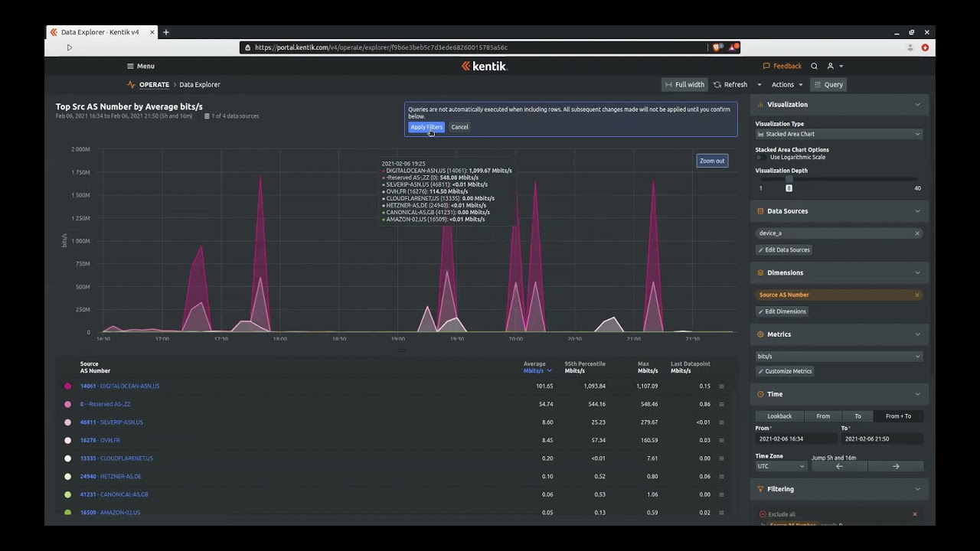Collapse the Visualization section
This screenshot has width=980, height=551.
(x=917, y=105)
